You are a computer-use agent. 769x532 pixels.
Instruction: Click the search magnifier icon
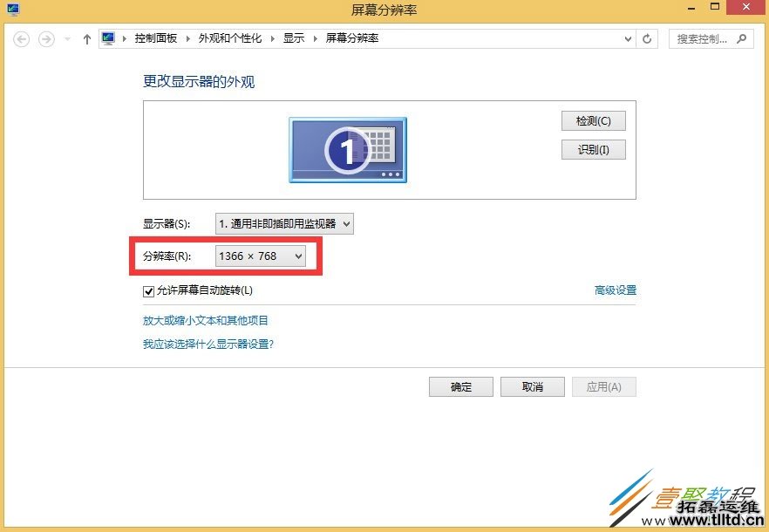[742, 38]
